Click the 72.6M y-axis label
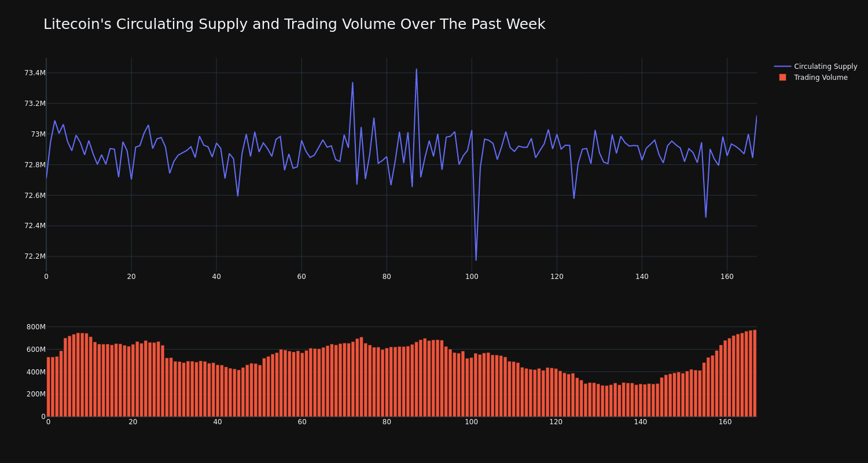The image size is (868, 463). pos(35,196)
